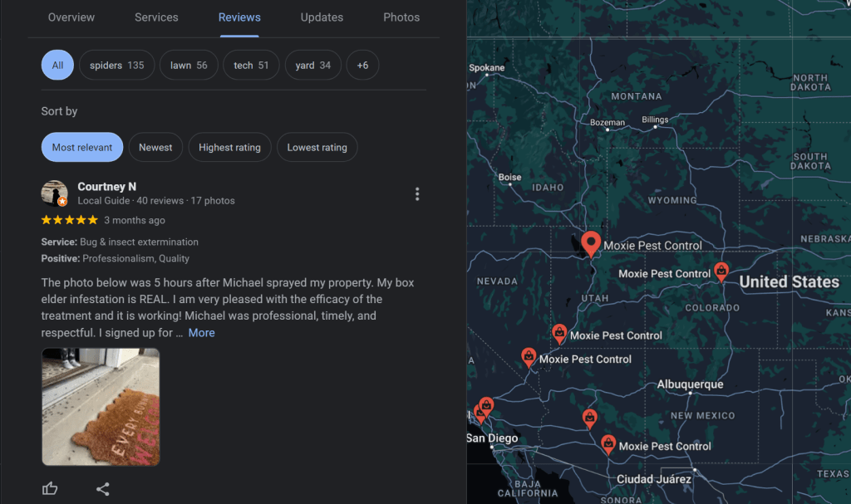Switch to the Services tab
851x504 pixels.
156,17
